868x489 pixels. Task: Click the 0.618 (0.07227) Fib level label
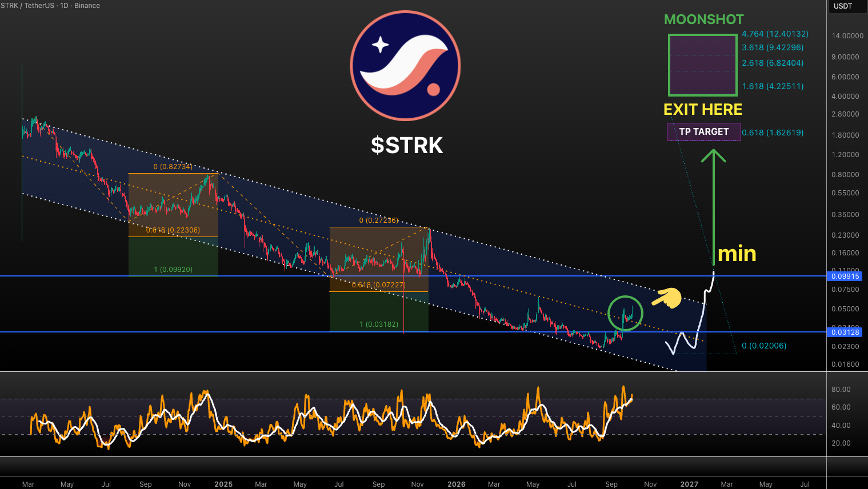[379, 285]
